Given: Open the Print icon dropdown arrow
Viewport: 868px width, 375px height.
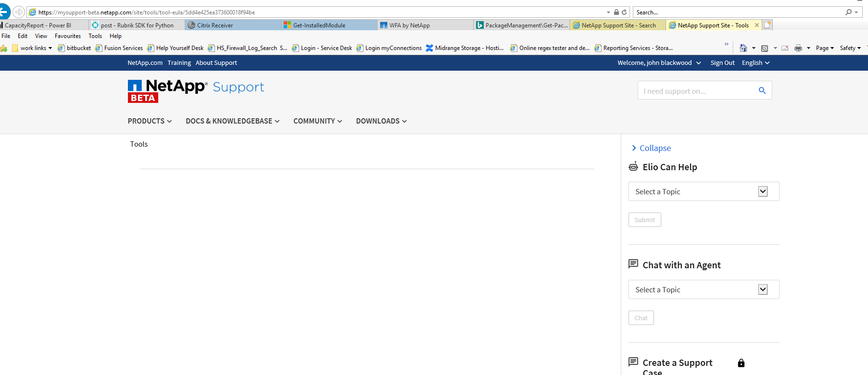Looking at the screenshot, I should (808, 48).
